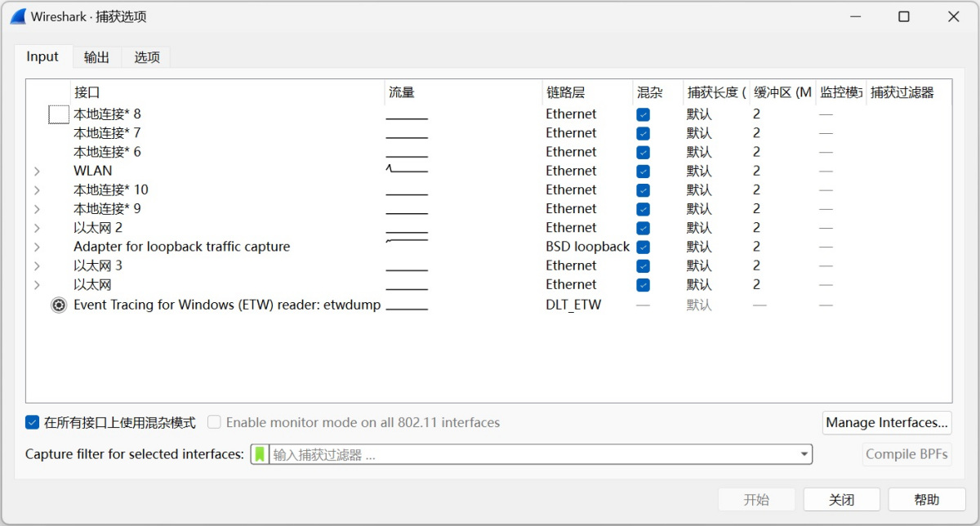Click the WLAN traffic sparkline graph

[x=407, y=170]
